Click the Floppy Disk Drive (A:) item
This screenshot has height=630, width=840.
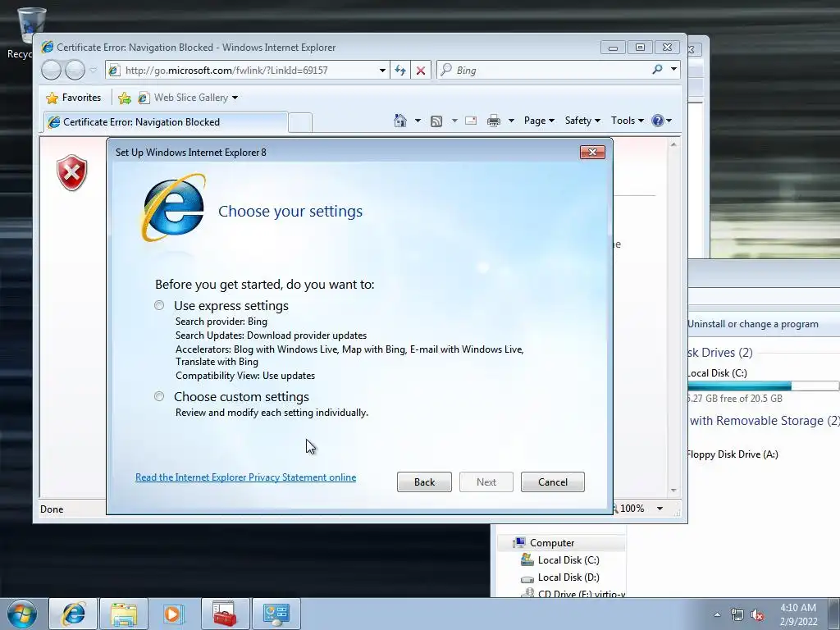(733, 454)
